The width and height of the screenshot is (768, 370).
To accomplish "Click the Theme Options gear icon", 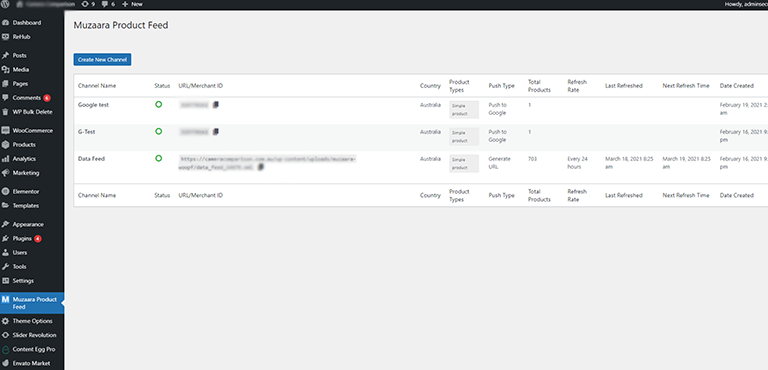I will pyautogui.click(x=5, y=321).
